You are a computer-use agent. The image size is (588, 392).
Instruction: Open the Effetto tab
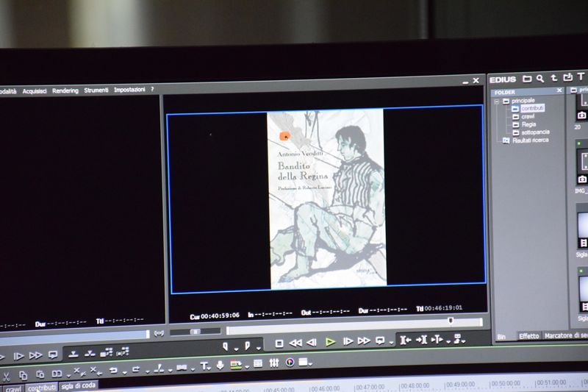tap(529, 336)
